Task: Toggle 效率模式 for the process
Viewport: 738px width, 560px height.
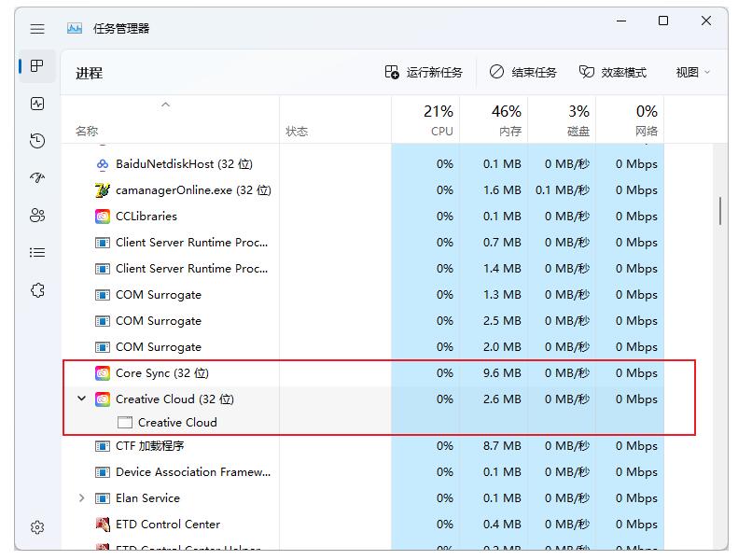Action: click(x=612, y=73)
